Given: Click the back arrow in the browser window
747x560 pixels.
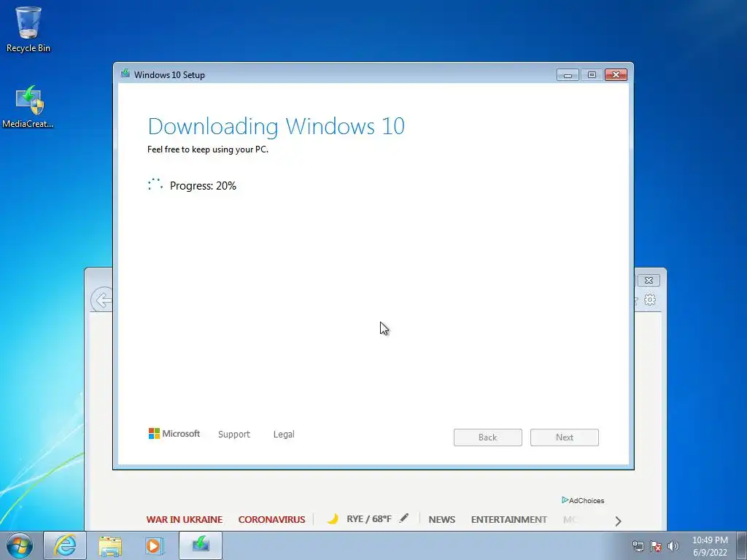Looking at the screenshot, I should tap(101, 300).
